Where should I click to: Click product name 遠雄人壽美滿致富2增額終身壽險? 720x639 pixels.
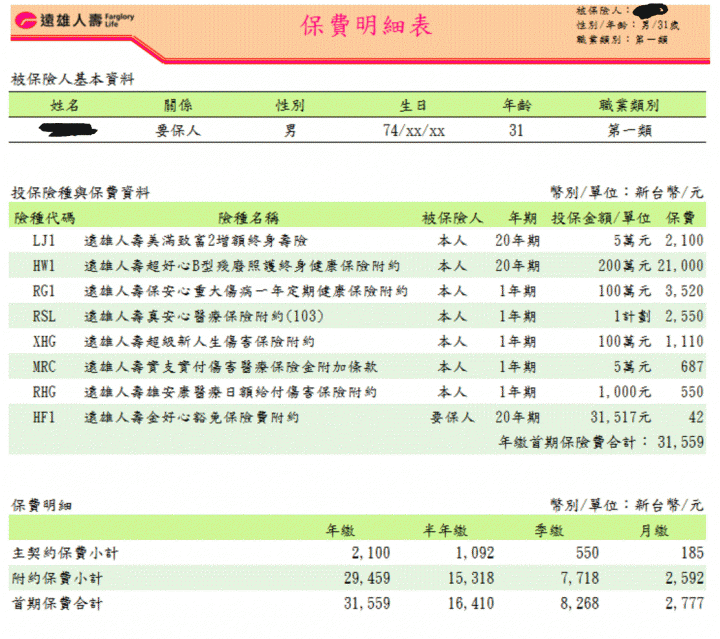[196, 240]
